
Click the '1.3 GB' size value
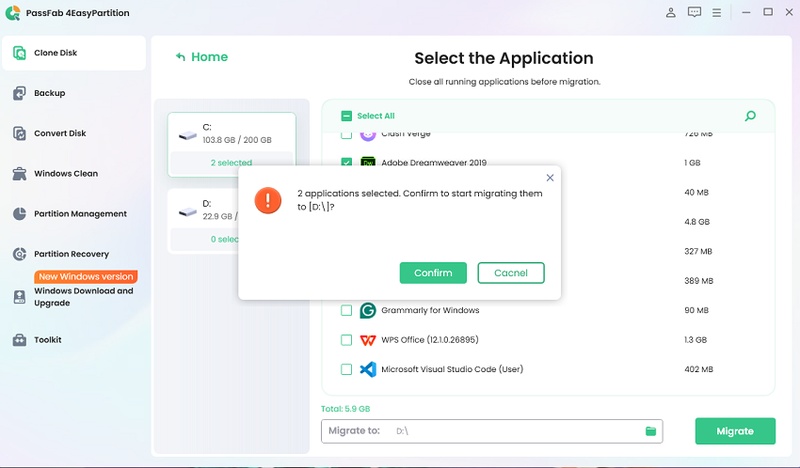[695, 340]
